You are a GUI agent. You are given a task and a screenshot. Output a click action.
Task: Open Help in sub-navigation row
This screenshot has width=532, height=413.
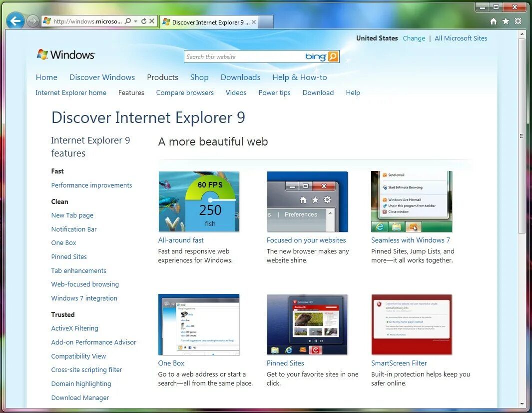click(353, 92)
